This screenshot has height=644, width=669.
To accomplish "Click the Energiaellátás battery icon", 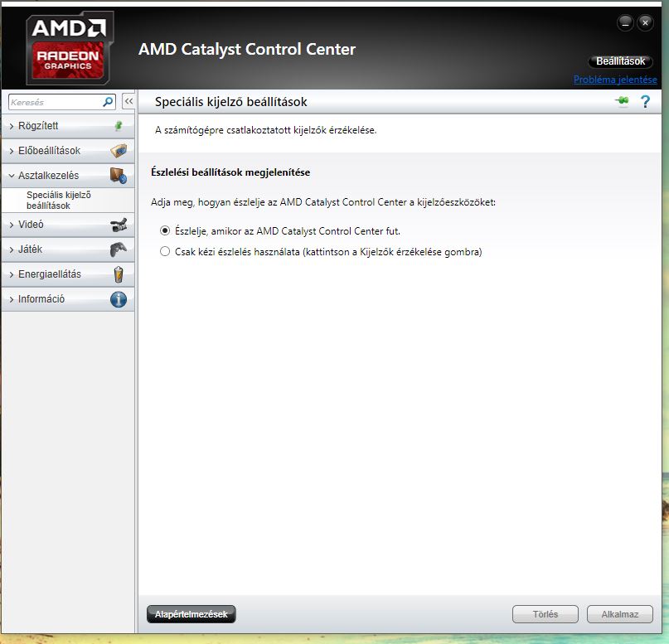I will (119, 274).
